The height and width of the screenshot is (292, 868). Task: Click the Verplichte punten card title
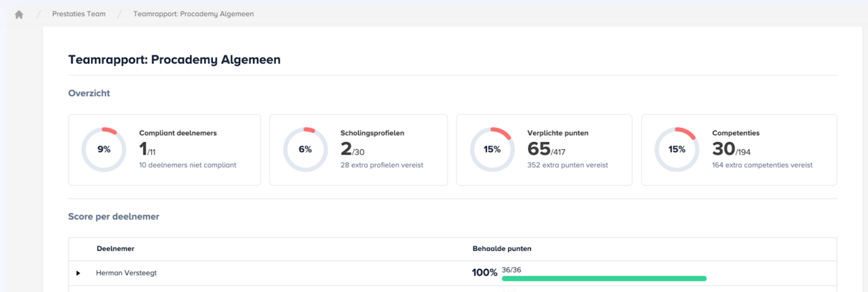point(557,133)
